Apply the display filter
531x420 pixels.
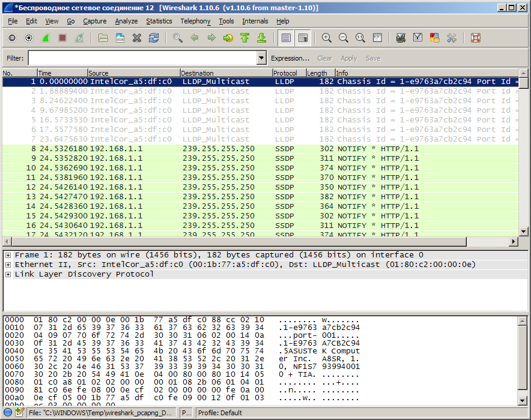coord(349,58)
